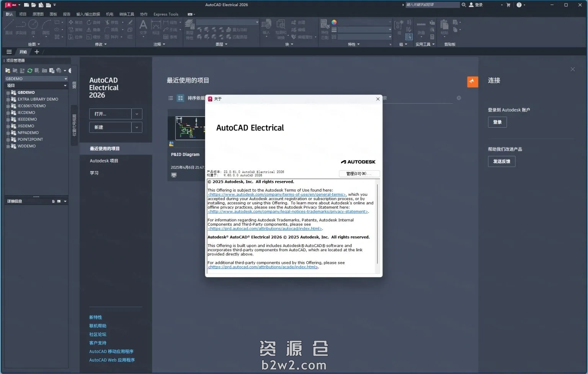Open the dropdown arrow next to 新建
Image resolution: width=588 pixels, height=374 pixels.
(x=137, y=127)
